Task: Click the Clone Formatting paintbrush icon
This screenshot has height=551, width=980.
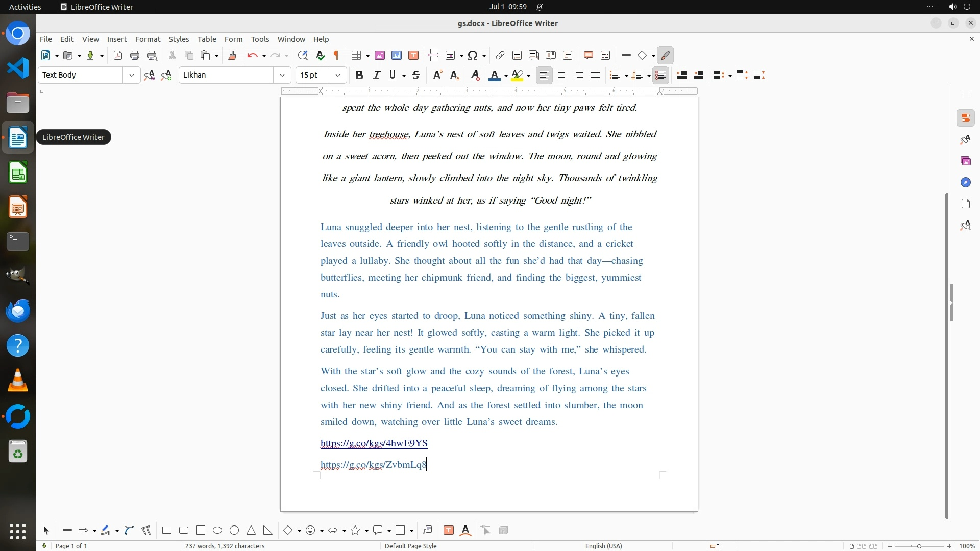Action: pyautogui.click(x=232, y=55)
